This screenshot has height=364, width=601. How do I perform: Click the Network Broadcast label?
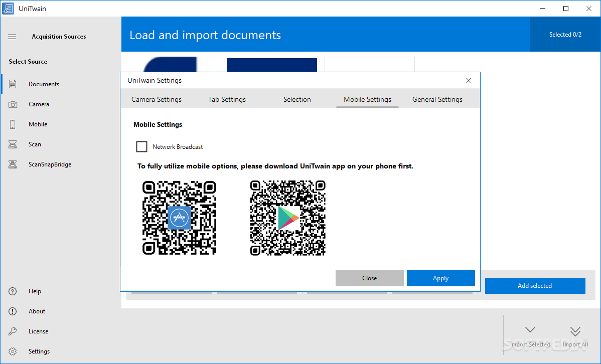[178, 147]
